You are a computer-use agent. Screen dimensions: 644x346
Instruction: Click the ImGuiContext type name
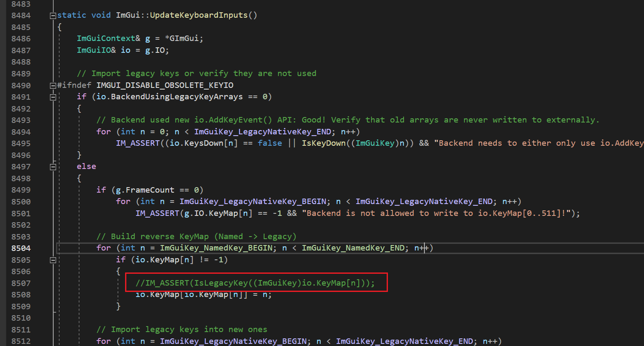coord(106,38)
